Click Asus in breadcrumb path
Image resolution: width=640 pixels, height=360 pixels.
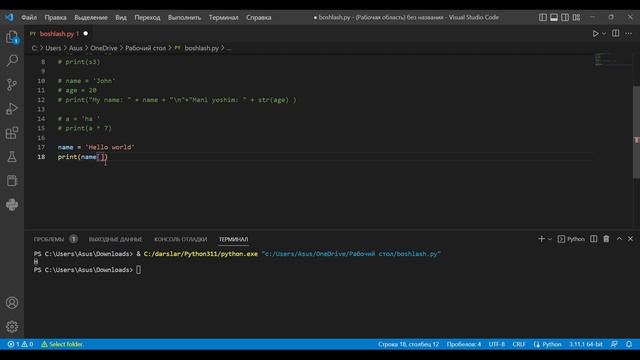pos(76,48)
